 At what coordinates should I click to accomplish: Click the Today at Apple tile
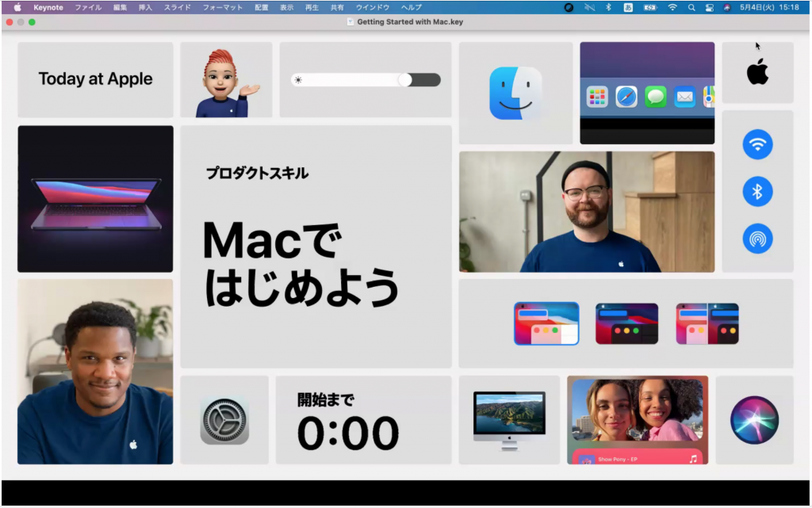[x=95, y=79]
